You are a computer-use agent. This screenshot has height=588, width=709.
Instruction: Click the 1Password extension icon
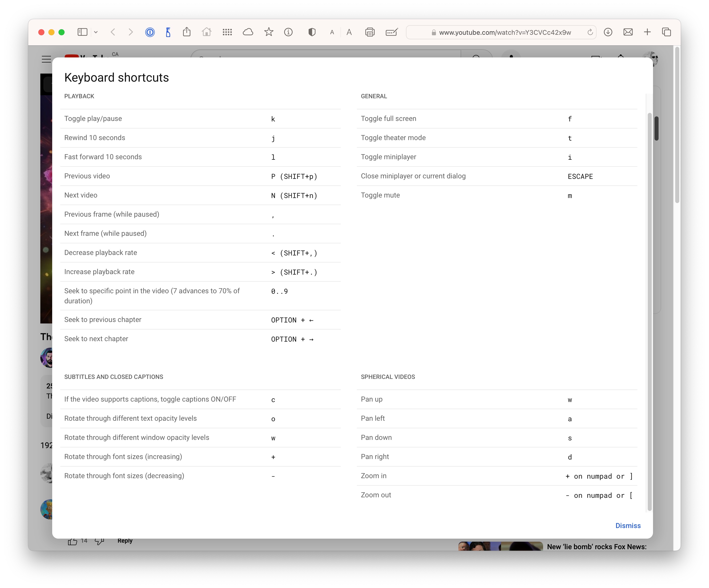150,32
